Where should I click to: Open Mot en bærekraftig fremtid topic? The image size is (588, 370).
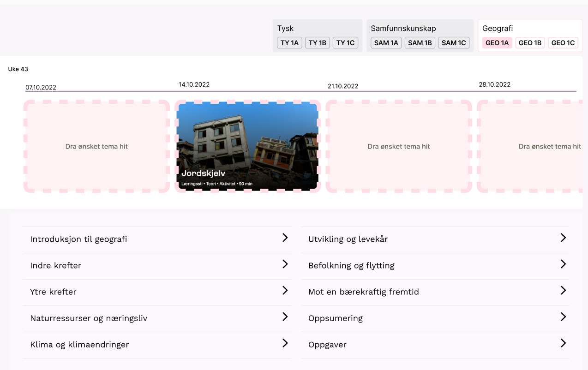click(x=435, y=292)
